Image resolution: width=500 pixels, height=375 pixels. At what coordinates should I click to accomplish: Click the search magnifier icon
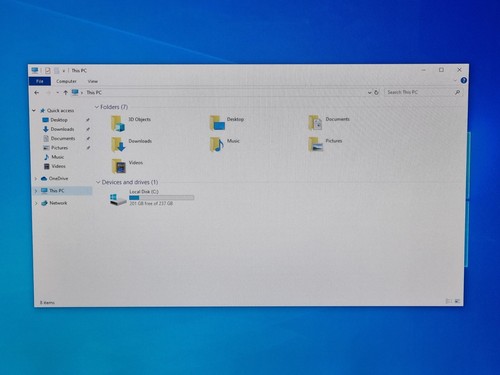[x=457, y=92]
